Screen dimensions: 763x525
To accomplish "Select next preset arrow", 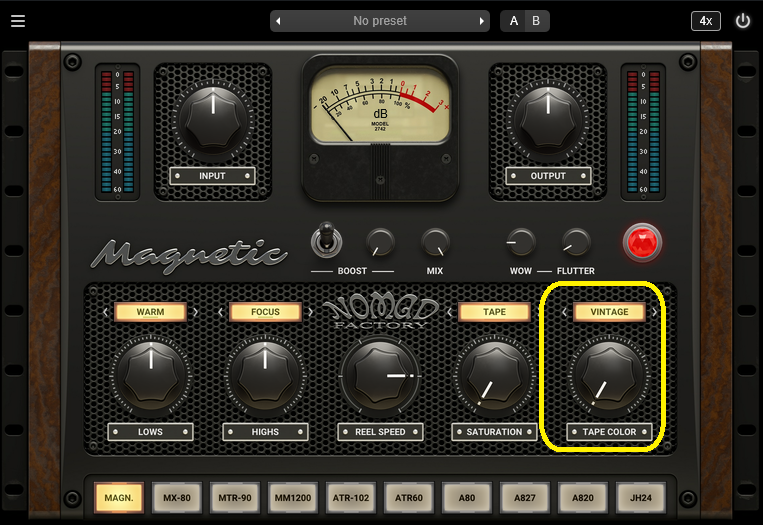I will click(481, 21).
